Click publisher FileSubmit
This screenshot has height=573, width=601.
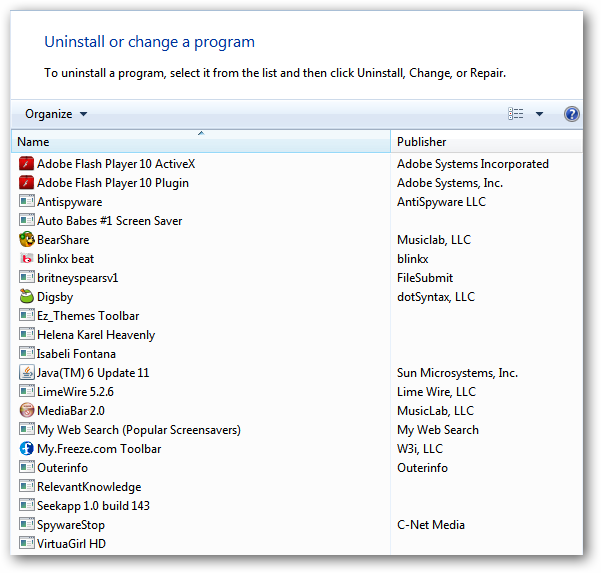click(x=425, y=278)
